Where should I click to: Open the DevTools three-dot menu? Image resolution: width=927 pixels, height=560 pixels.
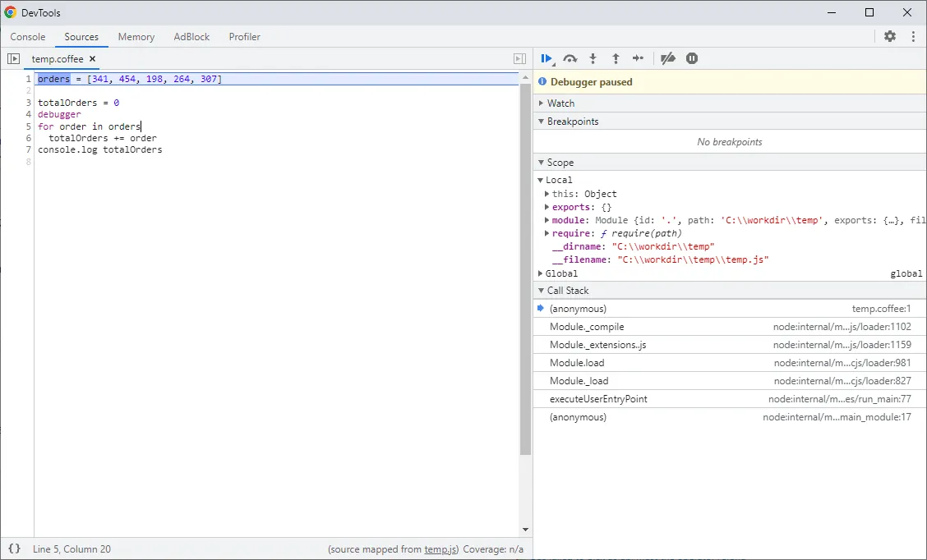[913, 36]
